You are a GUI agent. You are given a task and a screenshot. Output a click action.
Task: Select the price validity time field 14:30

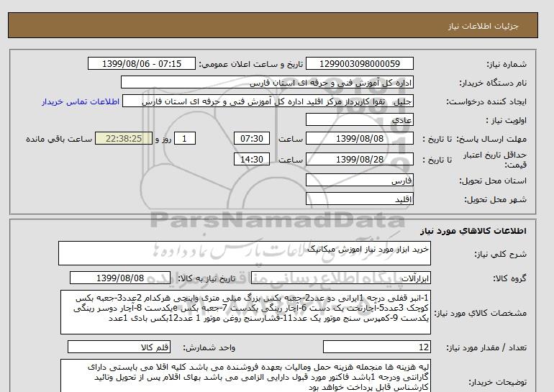point(252,160)
